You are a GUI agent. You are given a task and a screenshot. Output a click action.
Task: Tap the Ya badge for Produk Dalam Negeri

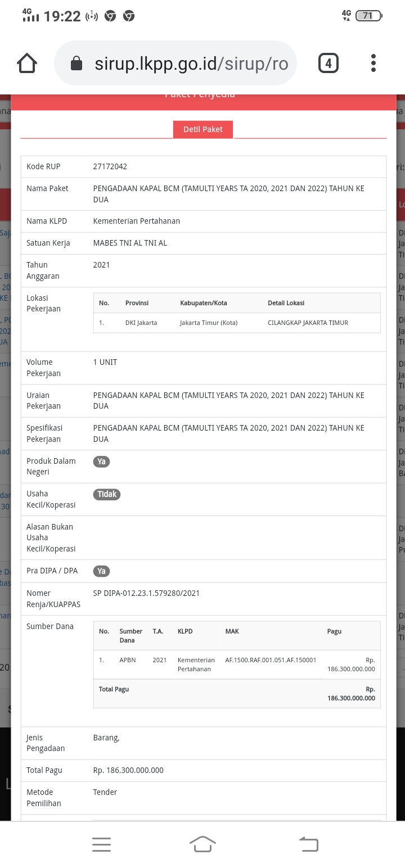tap(101, 462)
